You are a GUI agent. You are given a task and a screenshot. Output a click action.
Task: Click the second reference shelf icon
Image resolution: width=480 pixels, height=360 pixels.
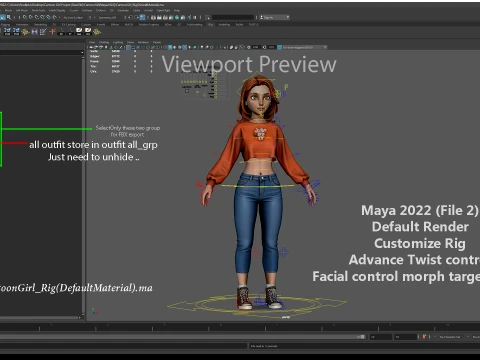pyautogui.click(x=16, y=31)
